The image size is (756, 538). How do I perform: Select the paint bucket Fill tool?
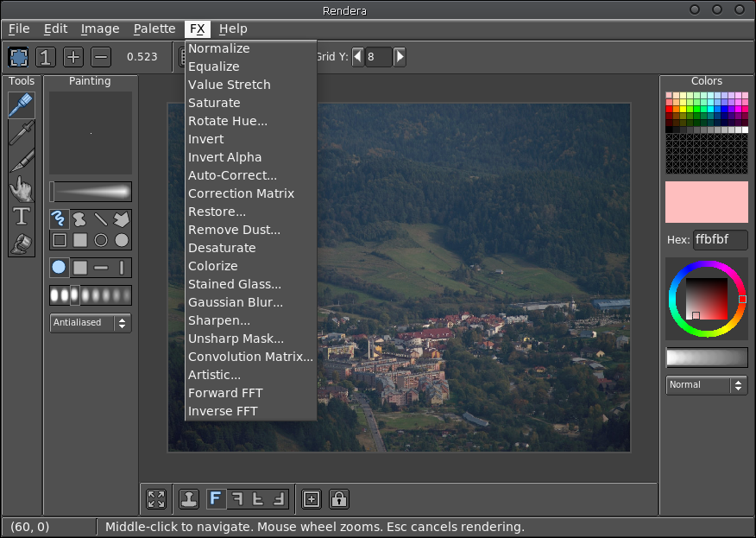pyautogui.click(x=22, y=244)
